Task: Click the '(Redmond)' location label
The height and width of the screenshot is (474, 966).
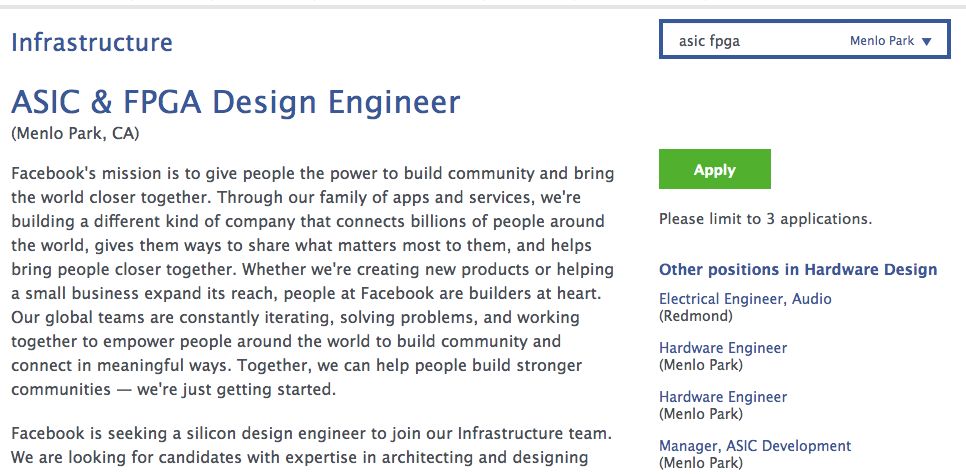Action: point(696,316)
